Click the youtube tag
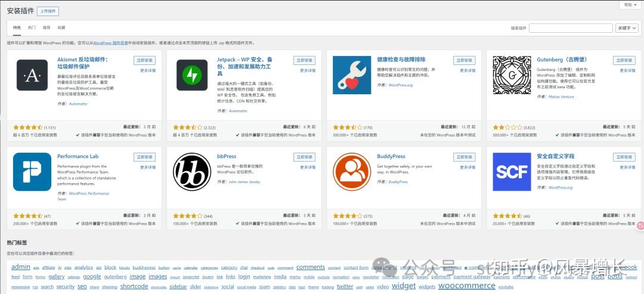The width and height of the screenshot is (644, 294). tap(506, 287)
